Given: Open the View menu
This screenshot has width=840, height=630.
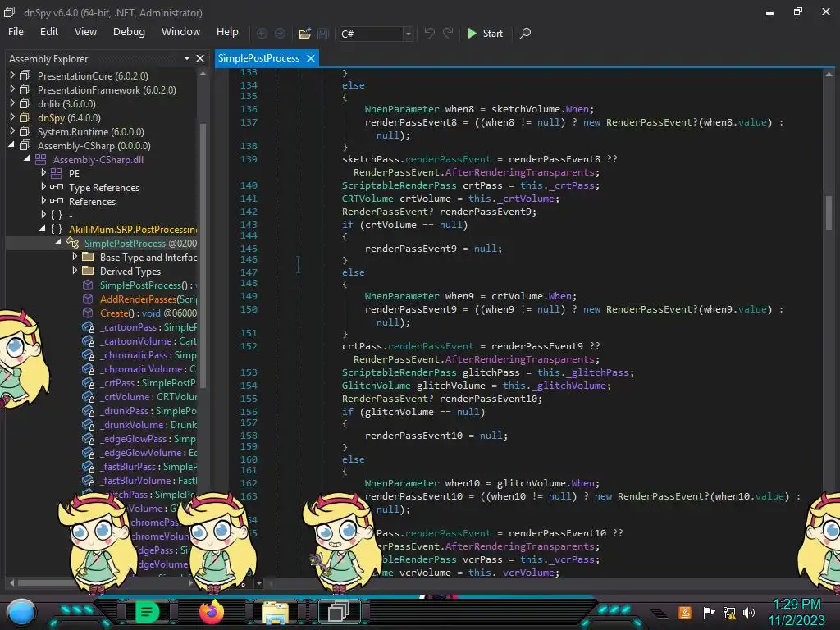Looking at the screenshot, I should [x=85, y=32].
